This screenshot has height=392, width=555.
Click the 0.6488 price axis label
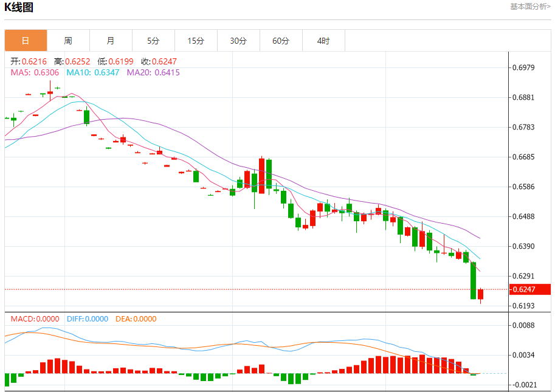click(523, 216)
